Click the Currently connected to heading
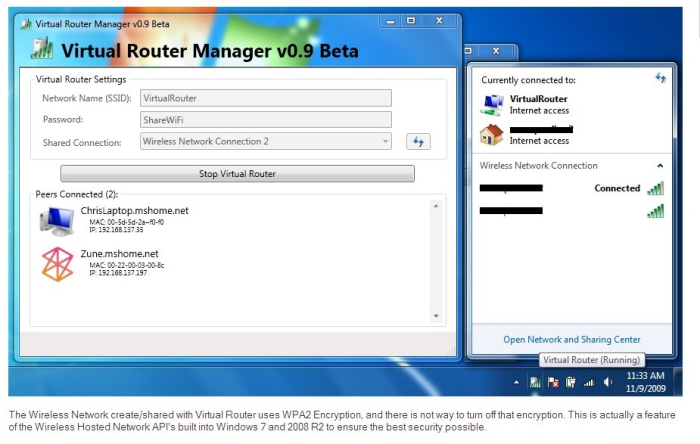Viewport: 700px width, 444px height. [528, 80]
